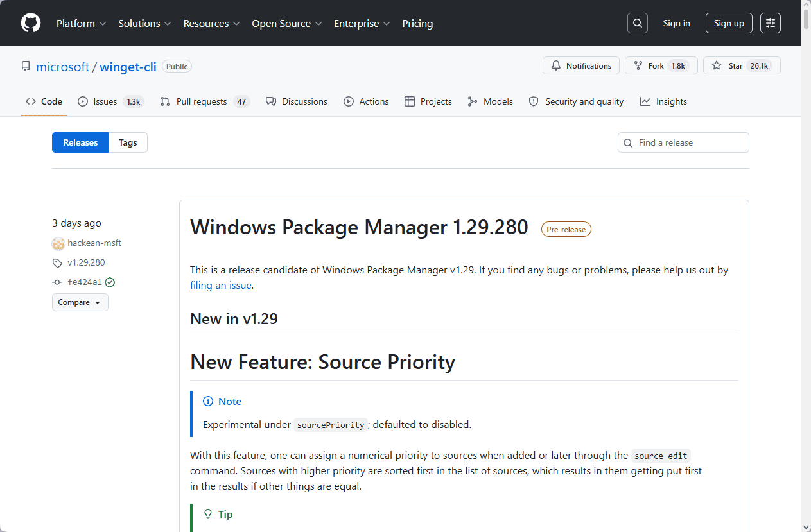Screen dimensions: 811x532
Task: Open the Security and quality tab
Action: [576, 101]
